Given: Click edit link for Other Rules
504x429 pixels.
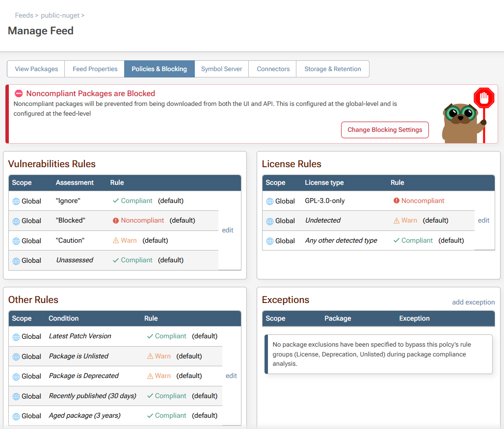Looking at the screenshot, I should pyautogui.click(x=231, y=376).
